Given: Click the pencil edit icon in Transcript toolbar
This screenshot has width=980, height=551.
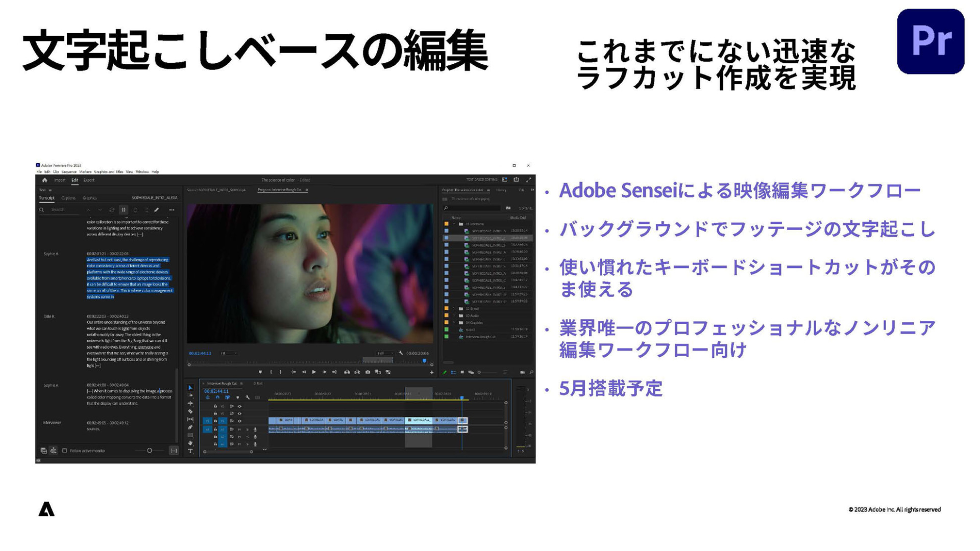Looking at the screenshot, I should pyautogui.click(x=157, y=210).
